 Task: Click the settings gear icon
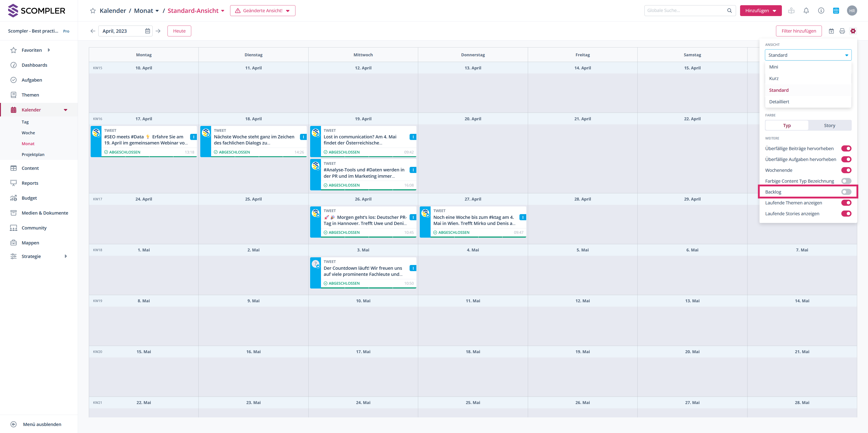click(x=853, y=31)
